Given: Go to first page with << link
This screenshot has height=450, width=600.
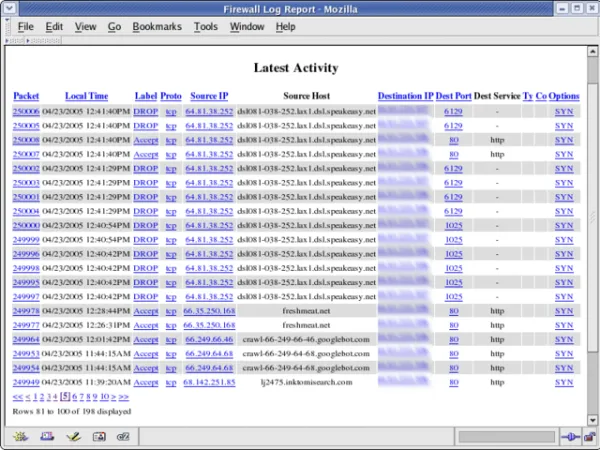Looking at the screenshot, I should tap(18, 397).
